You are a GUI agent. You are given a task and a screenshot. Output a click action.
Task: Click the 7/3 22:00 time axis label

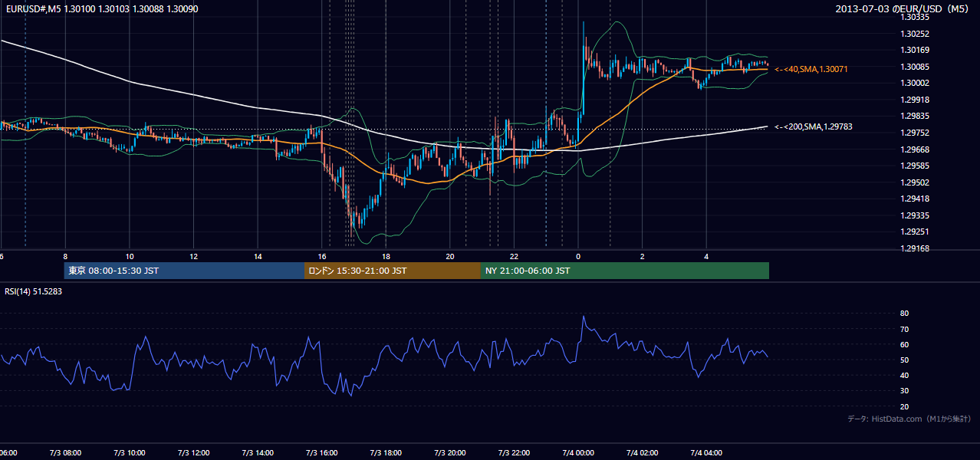(x=515, y=453)
